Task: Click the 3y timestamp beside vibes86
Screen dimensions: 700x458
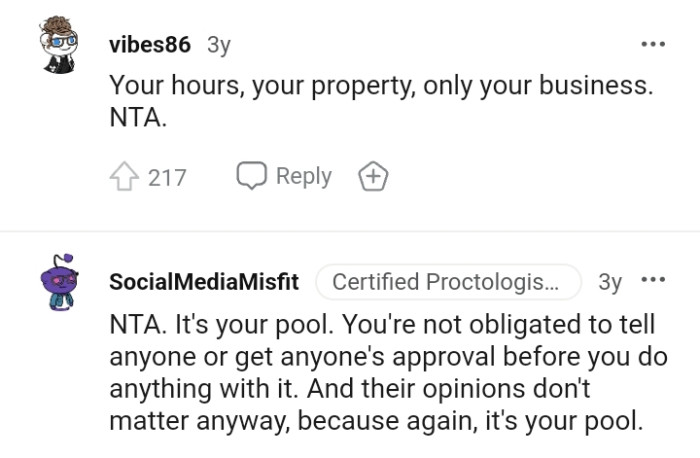Action: tap(218, 45)
